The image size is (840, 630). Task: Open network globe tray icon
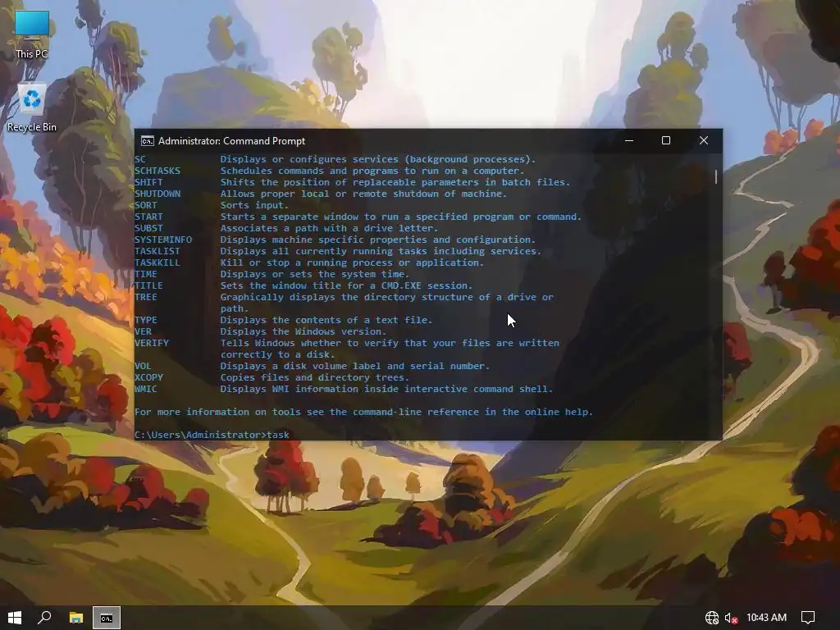tap(711, 618)
